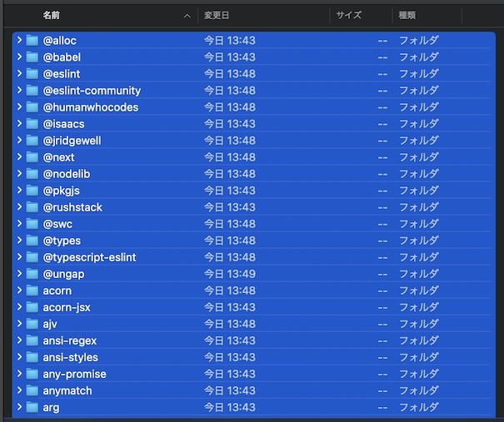The image size is (504, 422).
Task: Click the @next folder icon
Action: point(32,157)
